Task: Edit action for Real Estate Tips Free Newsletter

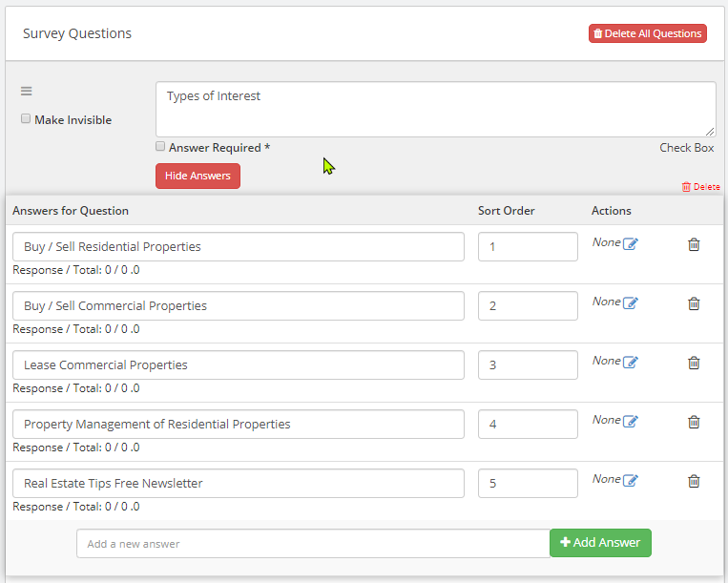Action: coord(630,480)
